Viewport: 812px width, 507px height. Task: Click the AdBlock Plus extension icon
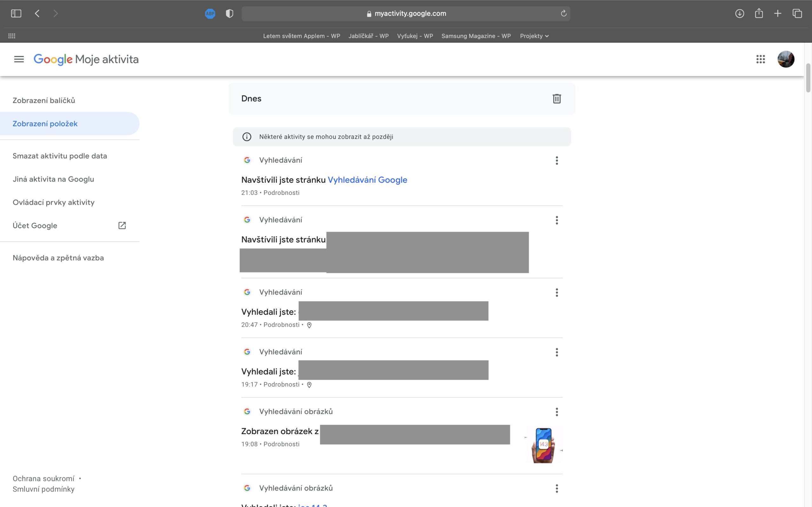(210, 13)
